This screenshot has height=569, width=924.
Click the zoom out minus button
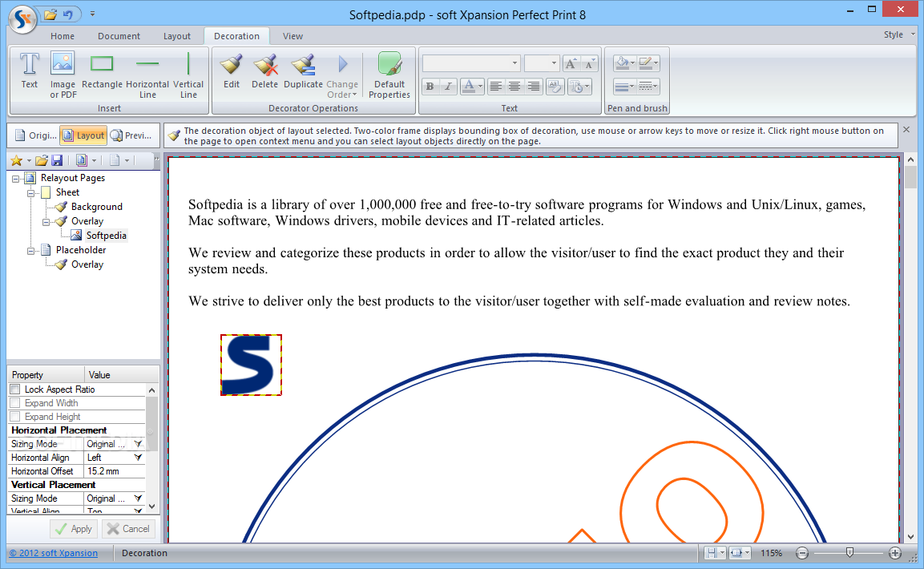tap(801, 553)
